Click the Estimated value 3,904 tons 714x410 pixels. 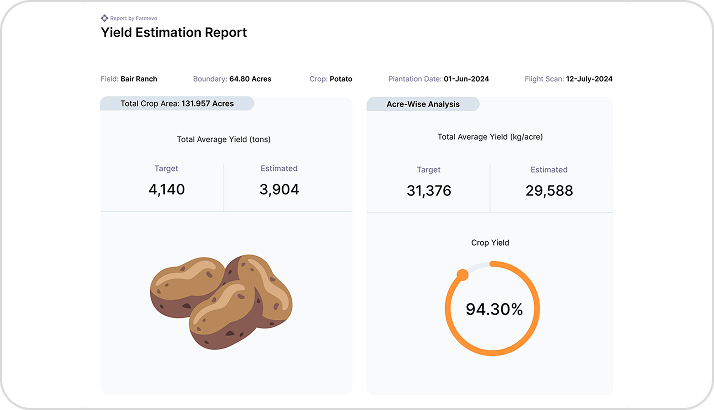pyautogui.click(x=279, y=190)
